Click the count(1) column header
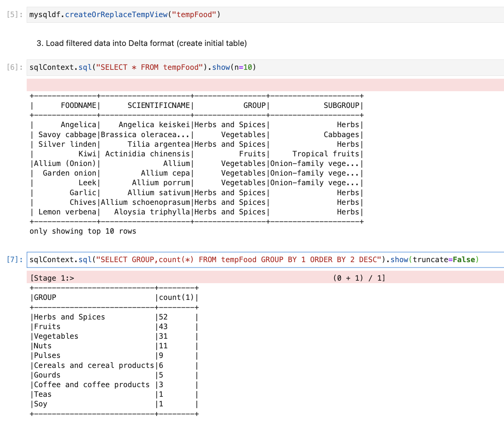Image resolution: width=504 pixels, height=421 pixels. coord(176,297)
